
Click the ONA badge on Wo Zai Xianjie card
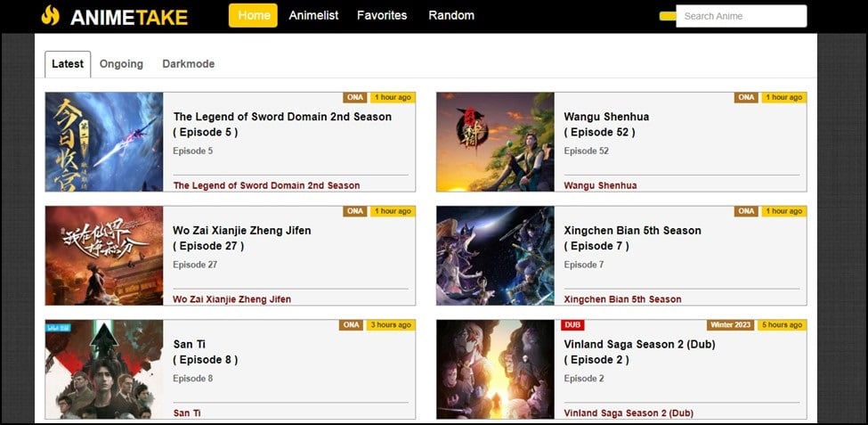coord(355,211)
